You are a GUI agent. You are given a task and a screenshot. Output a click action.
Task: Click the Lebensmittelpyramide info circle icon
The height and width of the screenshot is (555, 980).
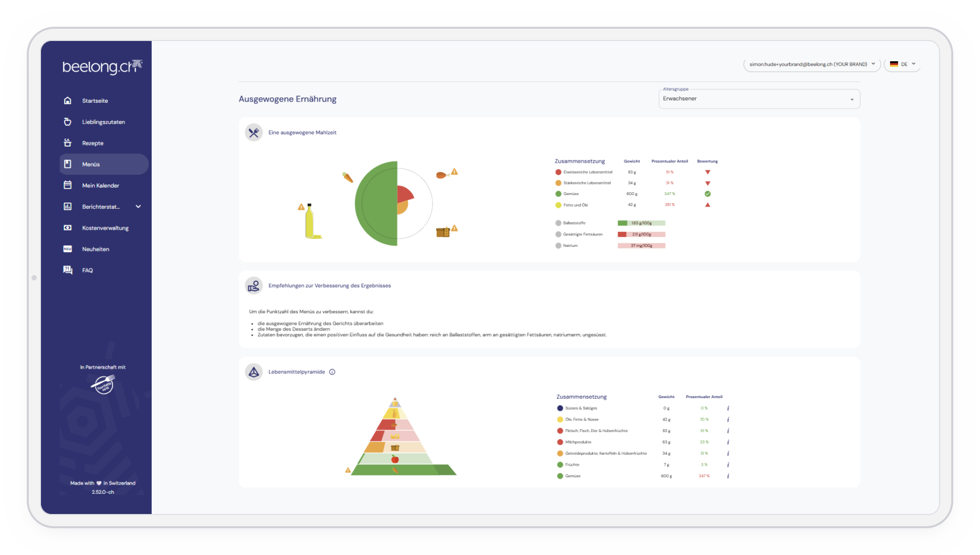(x=332, y=372)
